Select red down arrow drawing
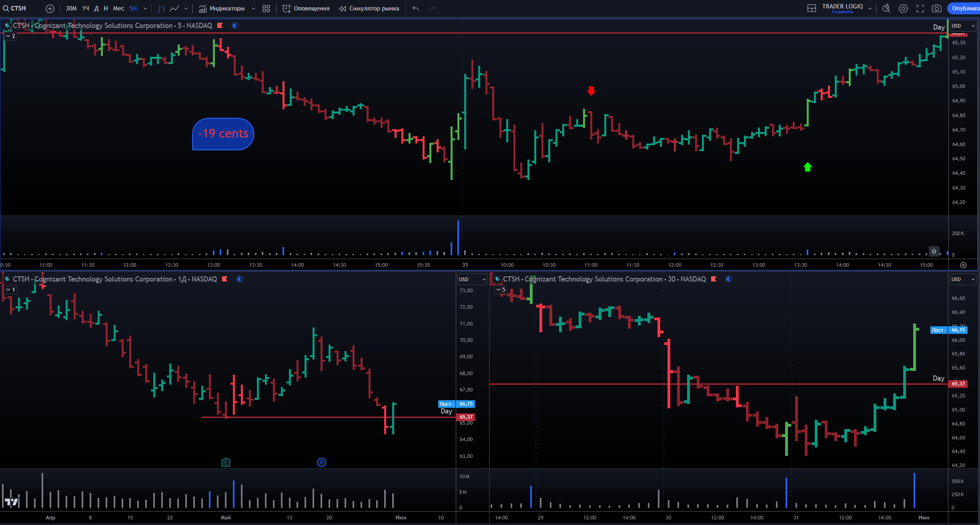 (591, 91)
